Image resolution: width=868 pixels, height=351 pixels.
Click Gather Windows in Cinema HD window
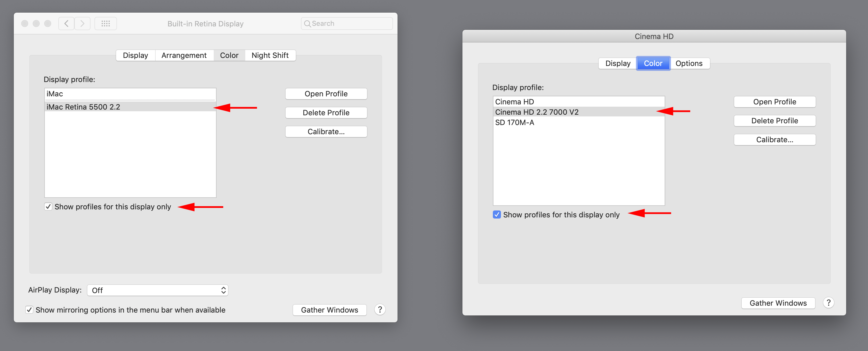click(778, 303)
